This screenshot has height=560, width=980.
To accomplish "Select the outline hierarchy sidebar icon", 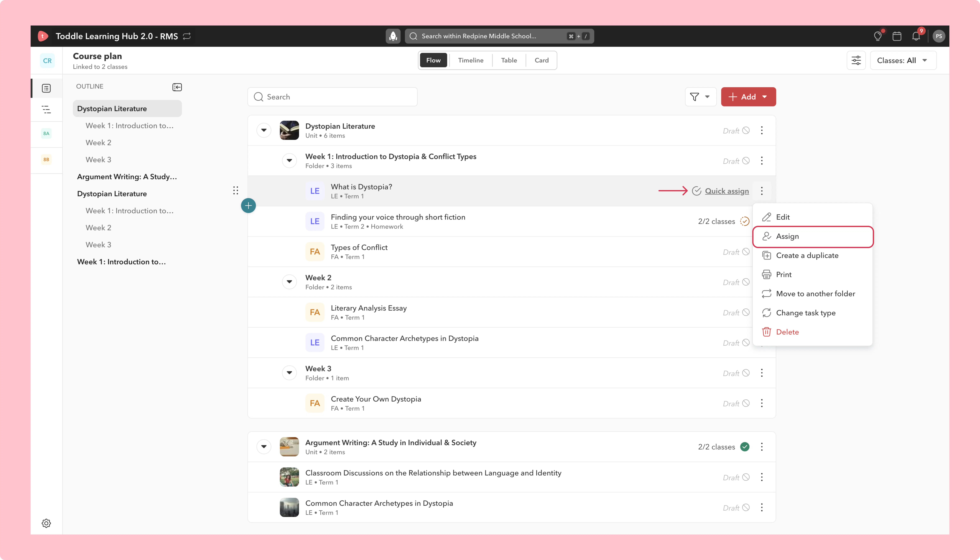I will point(46,110).
